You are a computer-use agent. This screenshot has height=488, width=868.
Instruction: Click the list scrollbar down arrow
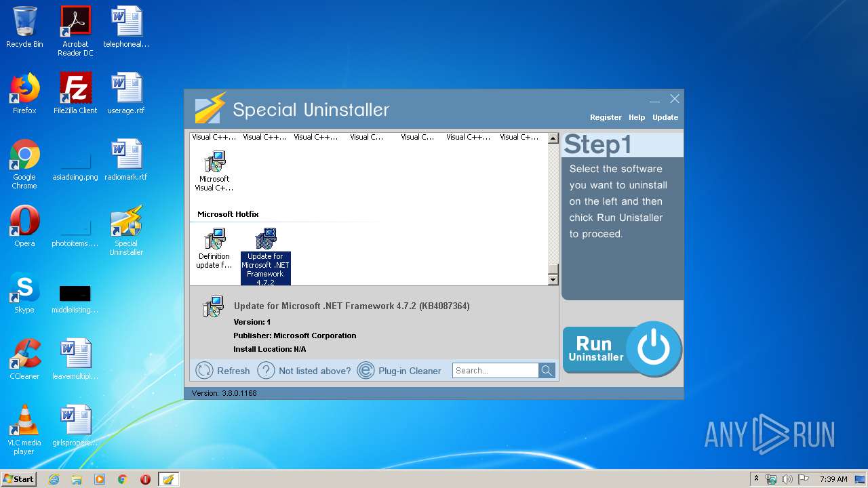point(553,280)
